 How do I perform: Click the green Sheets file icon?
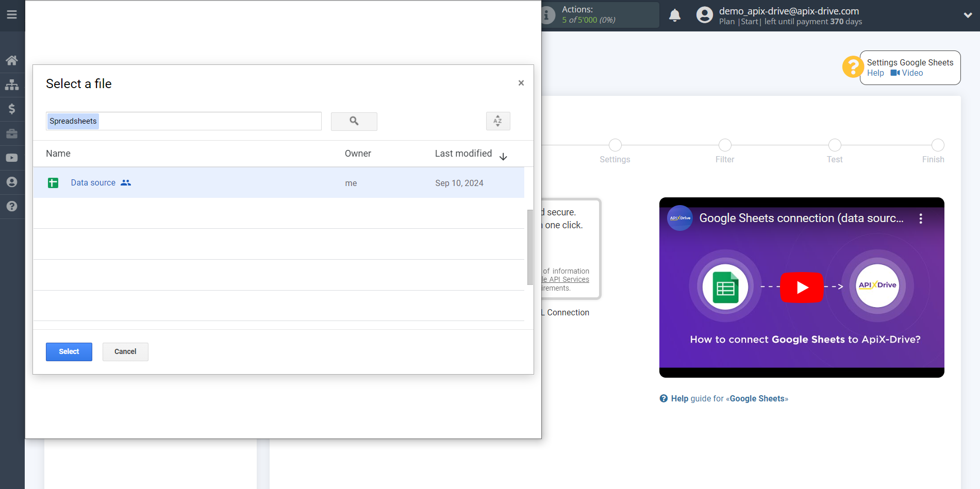point(53,183)
